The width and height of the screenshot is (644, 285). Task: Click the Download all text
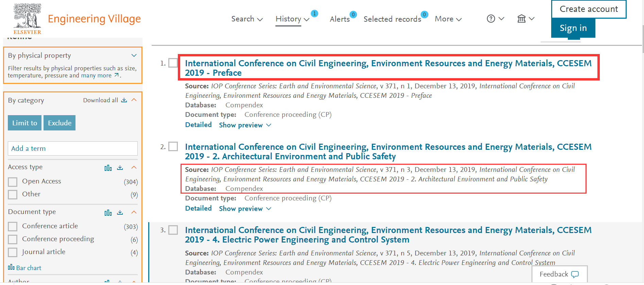pyautogui.click(x=101, y=100)
